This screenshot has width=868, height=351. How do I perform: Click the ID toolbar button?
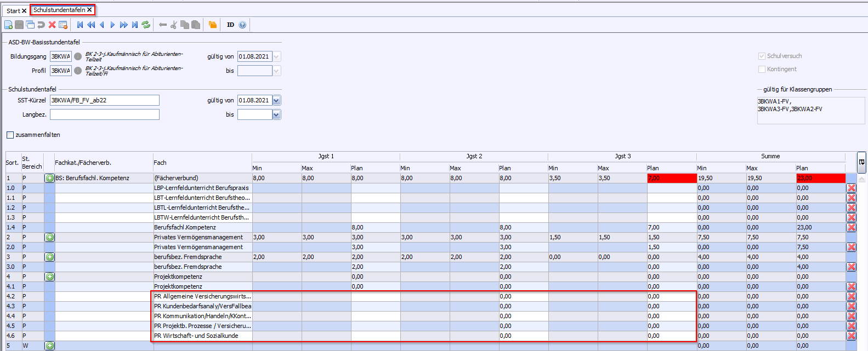tap(230, 25)
